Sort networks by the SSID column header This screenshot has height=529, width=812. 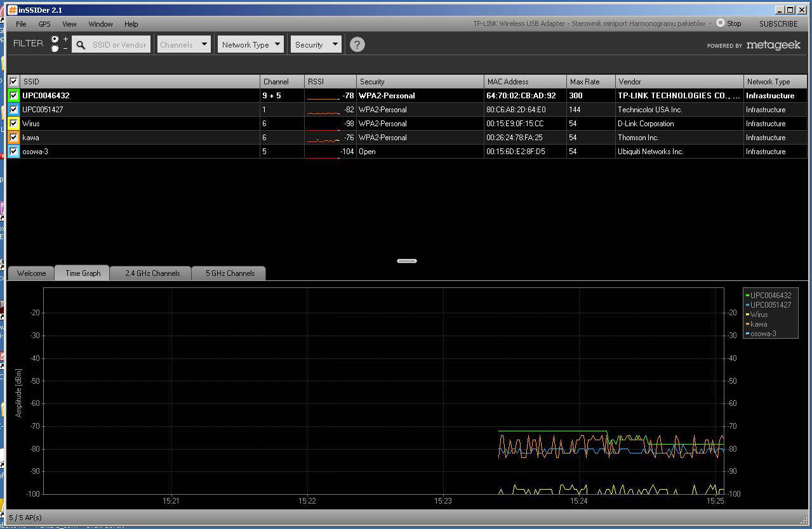coord(140,81)
